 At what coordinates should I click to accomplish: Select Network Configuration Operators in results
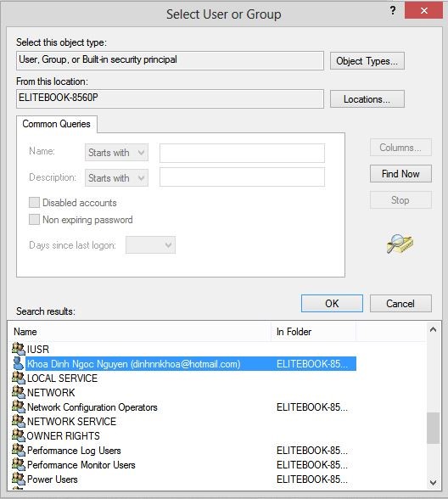(x=92, y=407)
